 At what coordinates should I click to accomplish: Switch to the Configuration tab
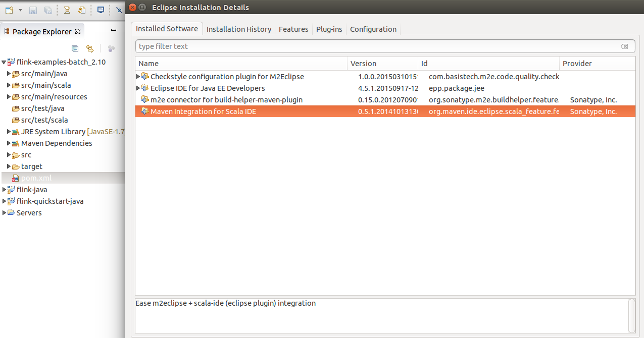coord(373,29)
